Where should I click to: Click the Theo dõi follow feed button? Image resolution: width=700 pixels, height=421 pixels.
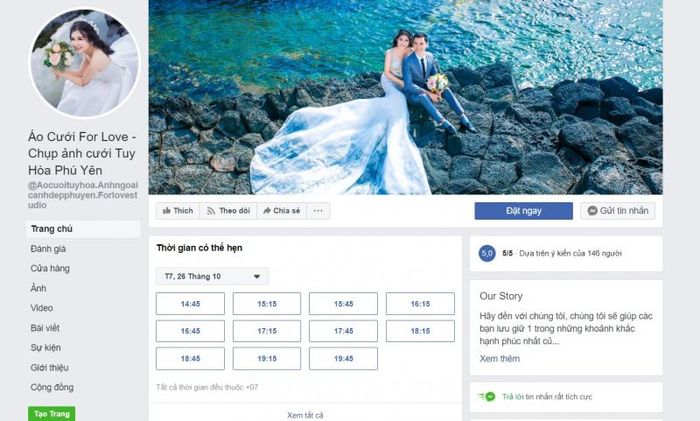tap(228, 211)
